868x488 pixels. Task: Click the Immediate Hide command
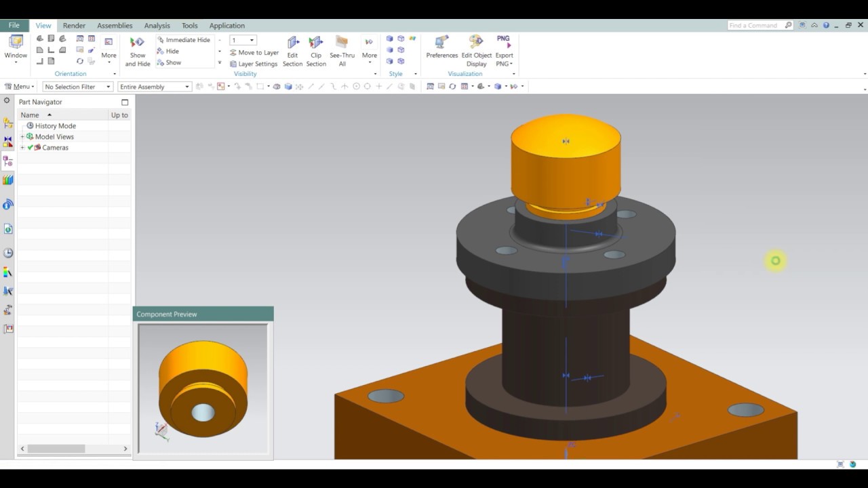tap(184, 40)
